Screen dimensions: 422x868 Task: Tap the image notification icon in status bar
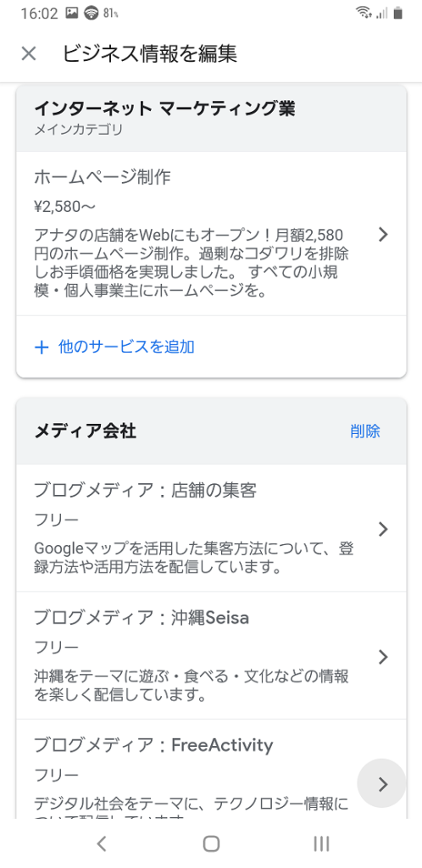pos(72,13)
